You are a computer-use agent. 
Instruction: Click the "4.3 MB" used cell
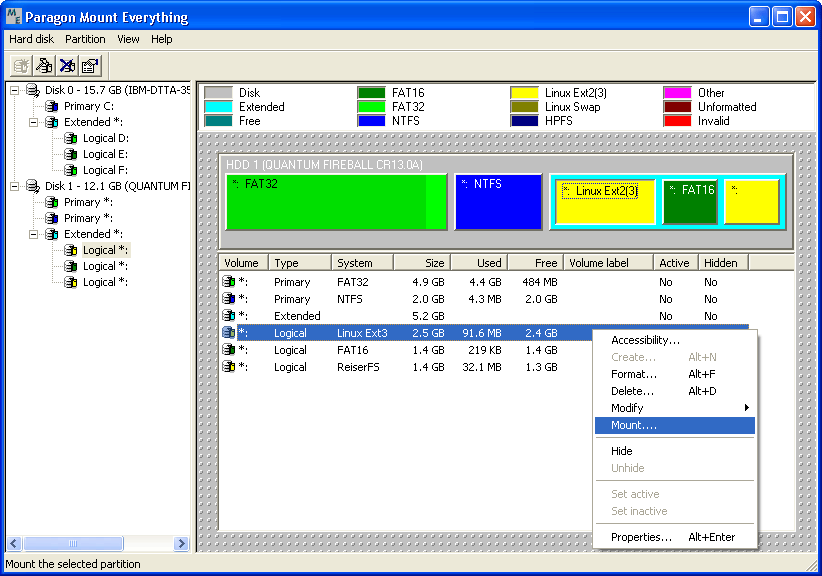(x=482, y=299)
